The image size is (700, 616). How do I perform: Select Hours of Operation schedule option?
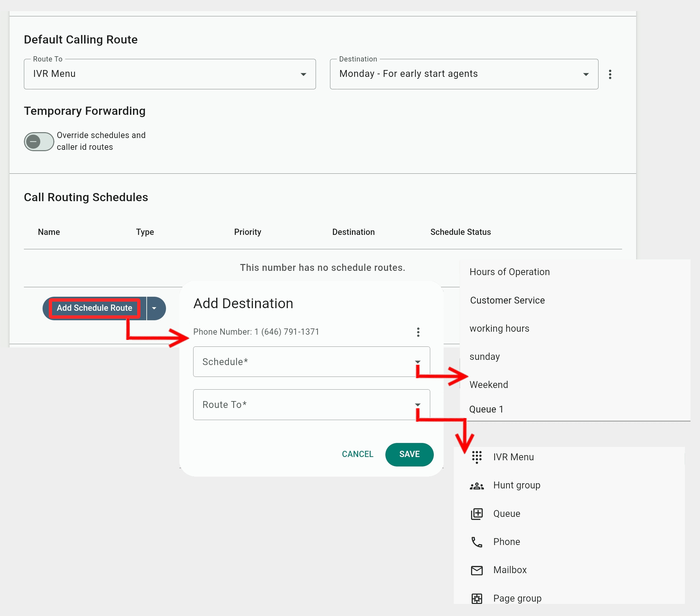[x=509, y=272]
